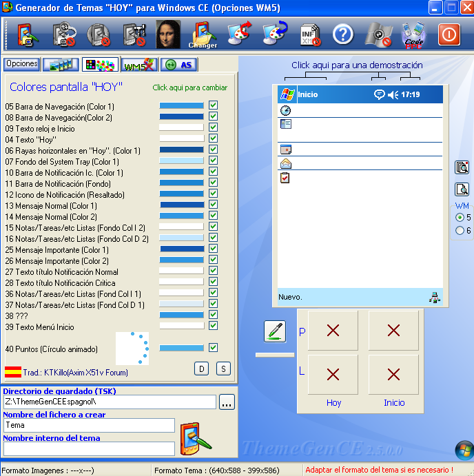Switch to the WM5 tab

point(139,65)
